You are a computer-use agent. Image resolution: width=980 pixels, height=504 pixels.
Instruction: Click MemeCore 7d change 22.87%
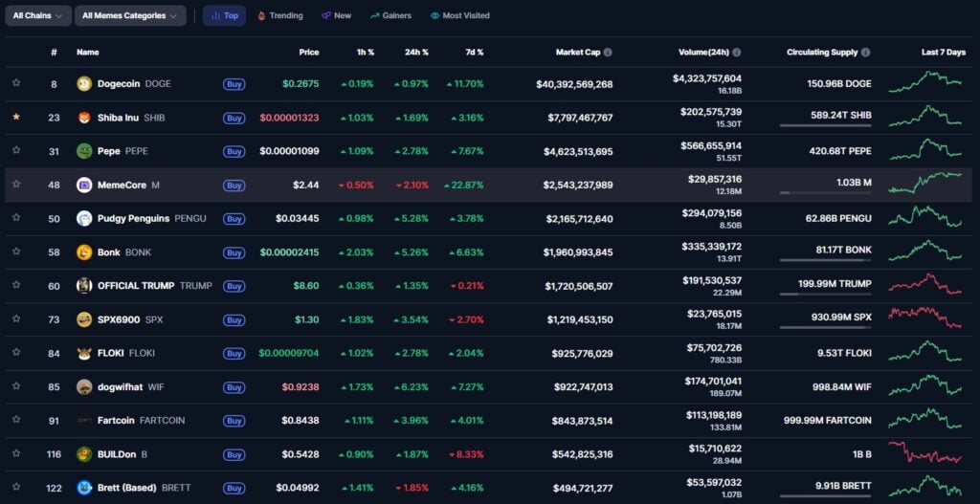pyautogui.click(x=464, y=186)
